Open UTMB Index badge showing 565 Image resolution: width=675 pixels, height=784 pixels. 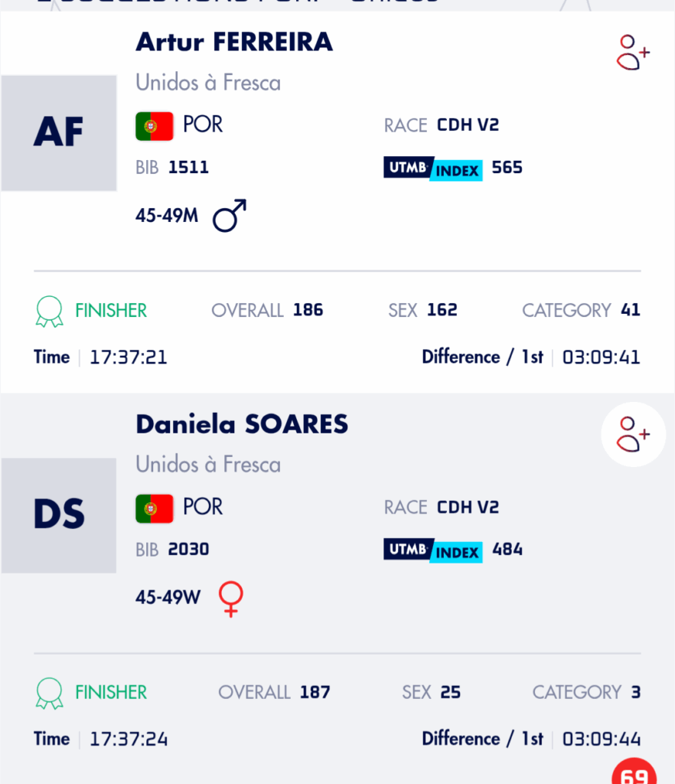pos(432,168)
